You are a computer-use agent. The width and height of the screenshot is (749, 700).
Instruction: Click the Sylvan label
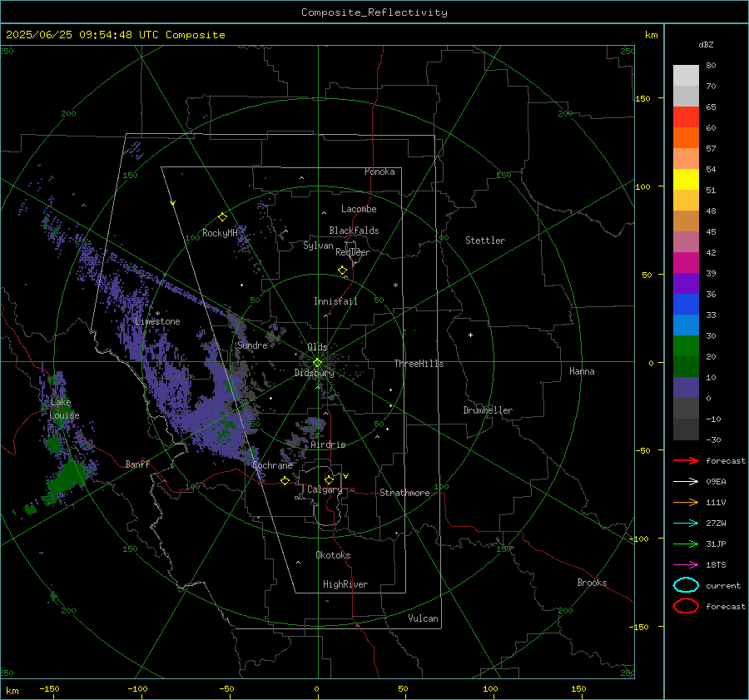tap(318, 246)
